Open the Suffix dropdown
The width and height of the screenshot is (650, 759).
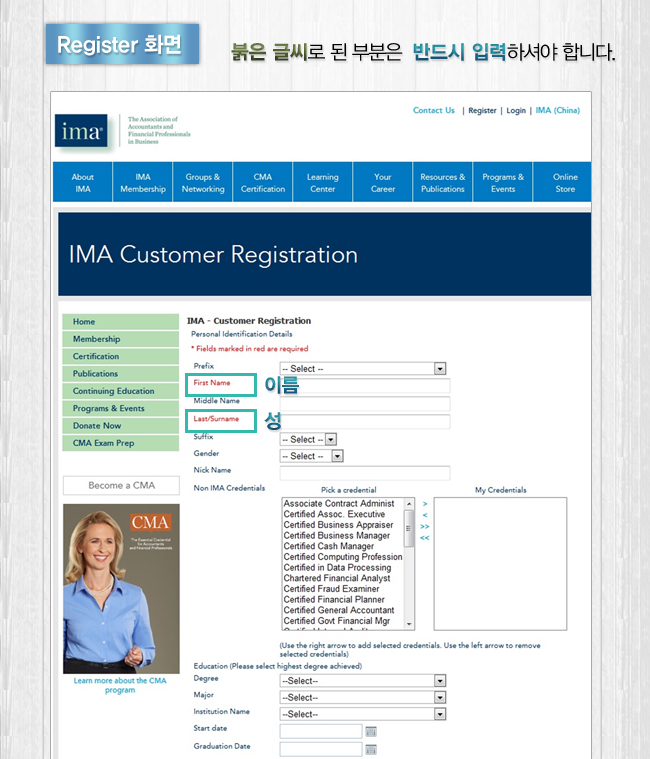(308, 439)
